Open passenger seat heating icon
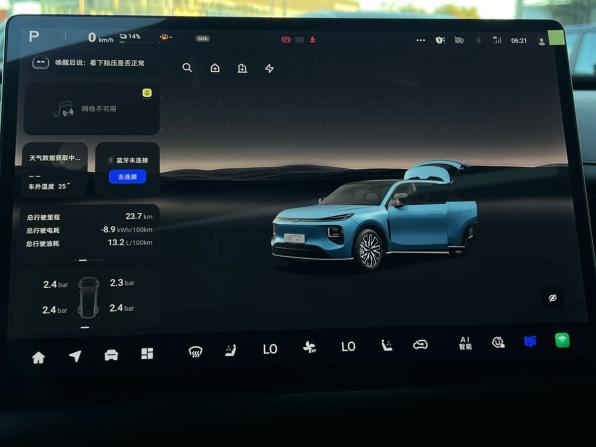 pos(387,345)
